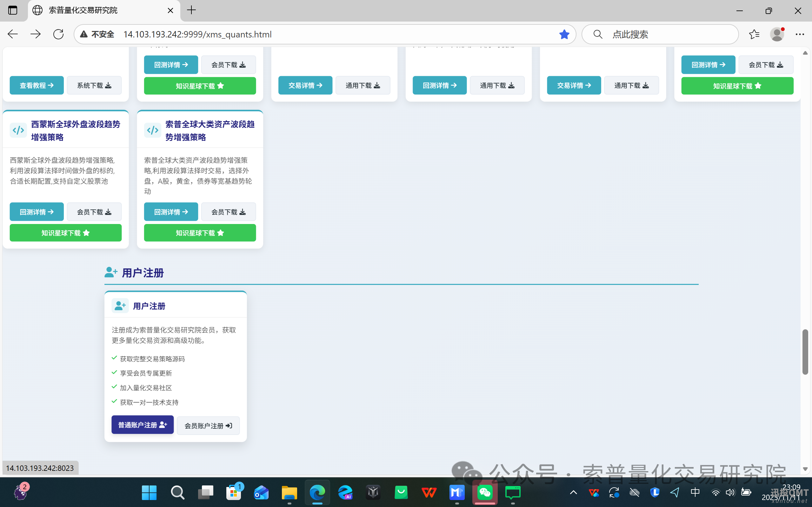The width and height of the screenshot is (812, 507).
Task: Click the back navigation arrow
Action: coord(12,34)
